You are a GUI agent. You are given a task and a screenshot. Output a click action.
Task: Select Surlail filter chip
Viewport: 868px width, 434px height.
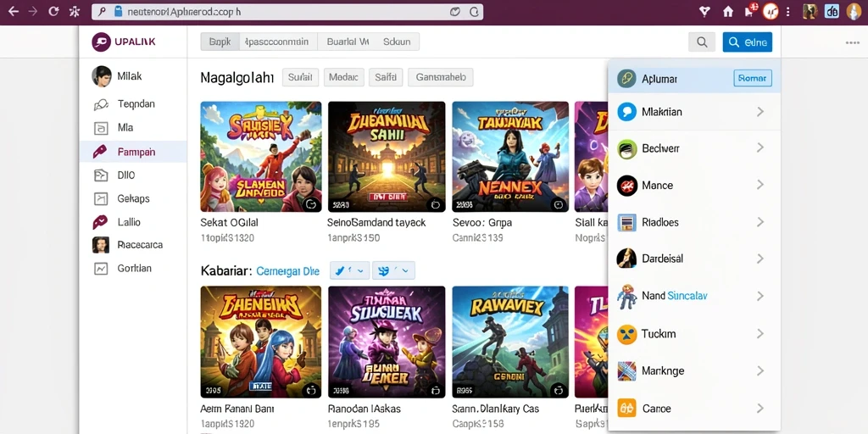point(301,77)
